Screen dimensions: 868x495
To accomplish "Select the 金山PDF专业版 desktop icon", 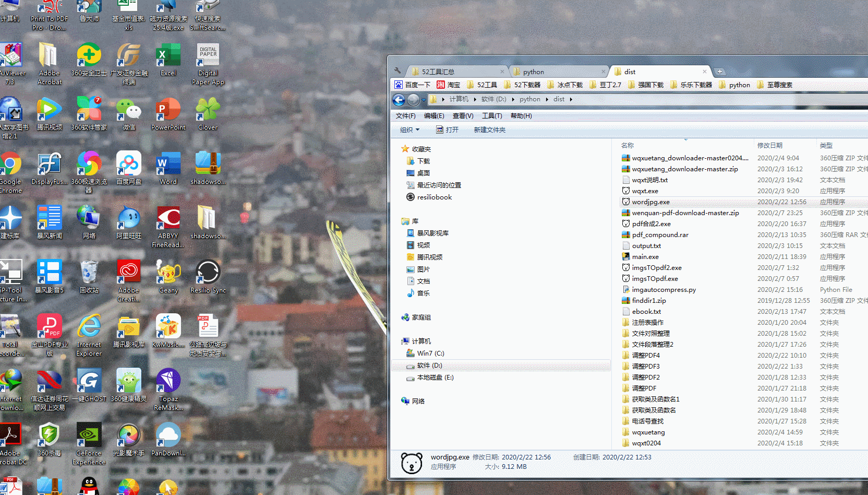I will 50,335.
